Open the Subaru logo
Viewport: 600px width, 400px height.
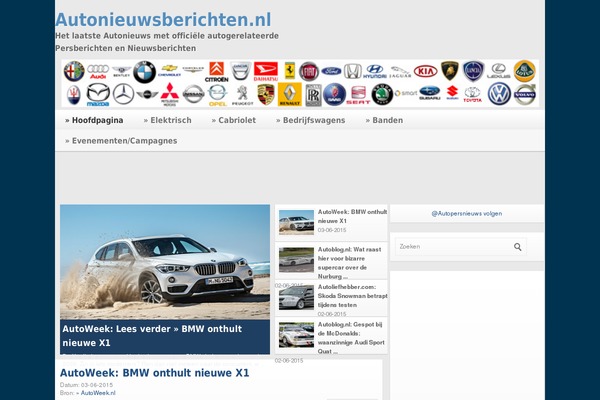pos(429,93)
